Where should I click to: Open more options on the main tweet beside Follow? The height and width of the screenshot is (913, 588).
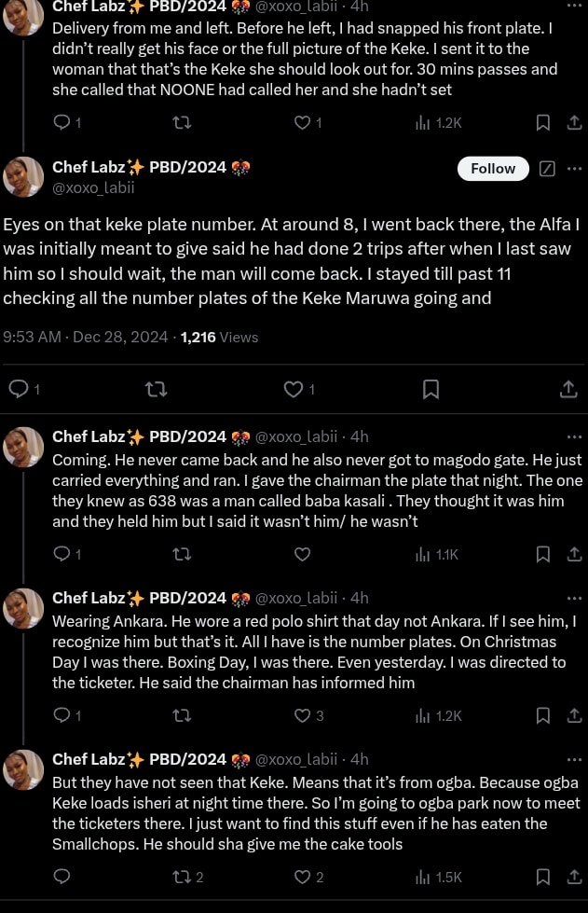click(x=574, y=169)
